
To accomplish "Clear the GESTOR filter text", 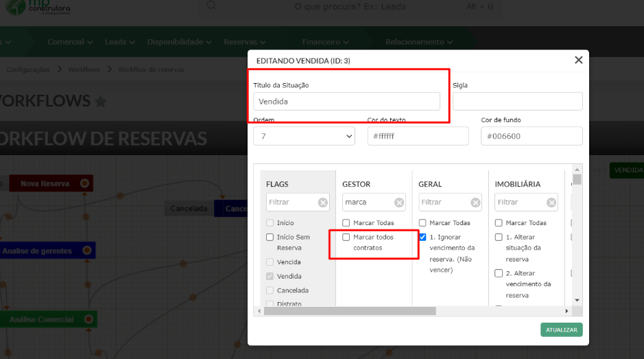I will click(x=398, y=202).
